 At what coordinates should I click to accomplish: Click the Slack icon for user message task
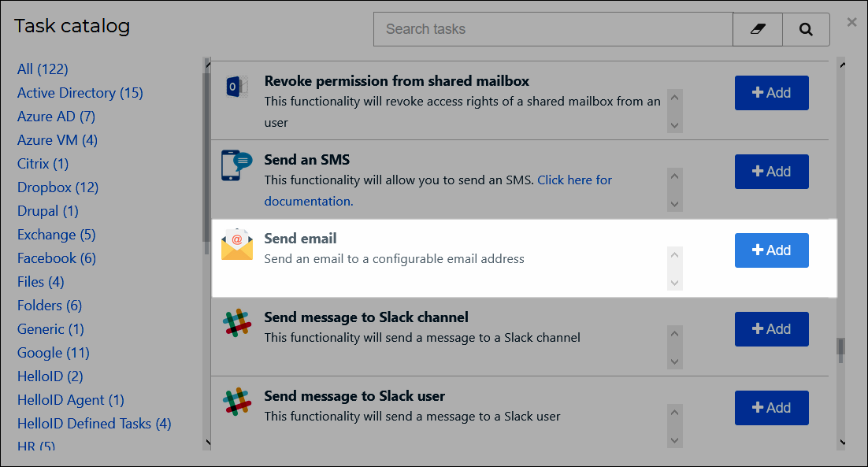[x=237, y=402]
